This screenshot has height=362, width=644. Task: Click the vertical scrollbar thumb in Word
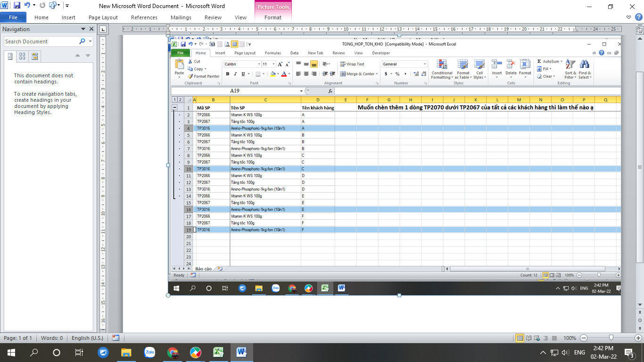[x=640, y=167]
